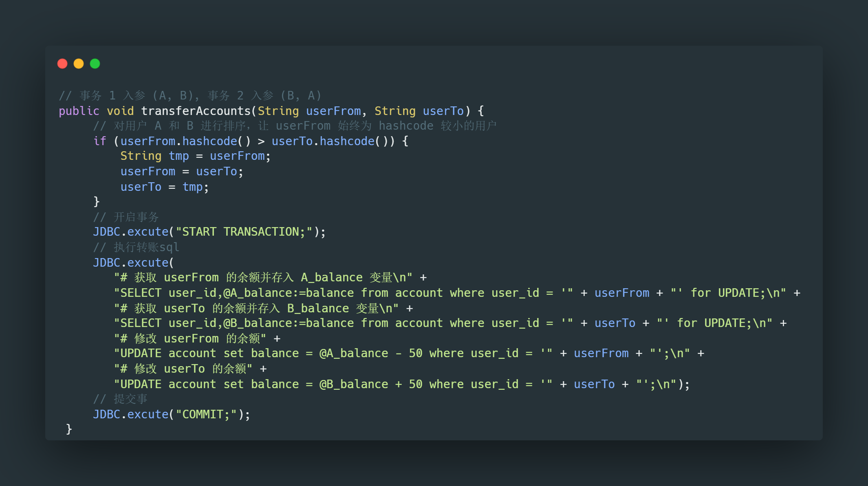Click the string "START TRANSACTION;"

click(244, 232)
